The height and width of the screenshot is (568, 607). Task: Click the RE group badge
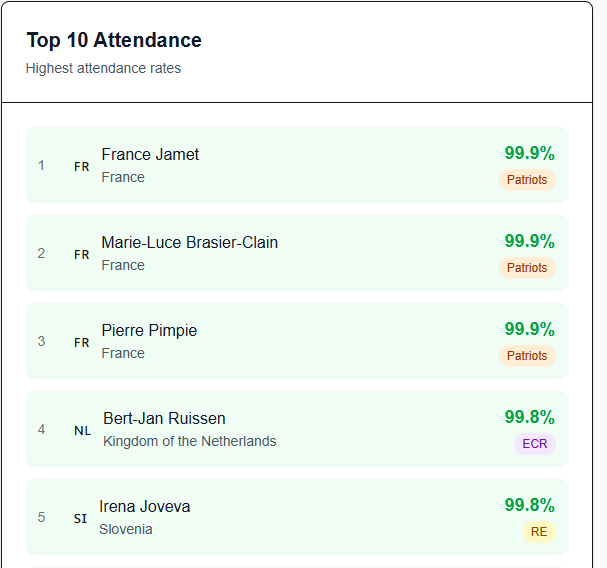(539, 532)
